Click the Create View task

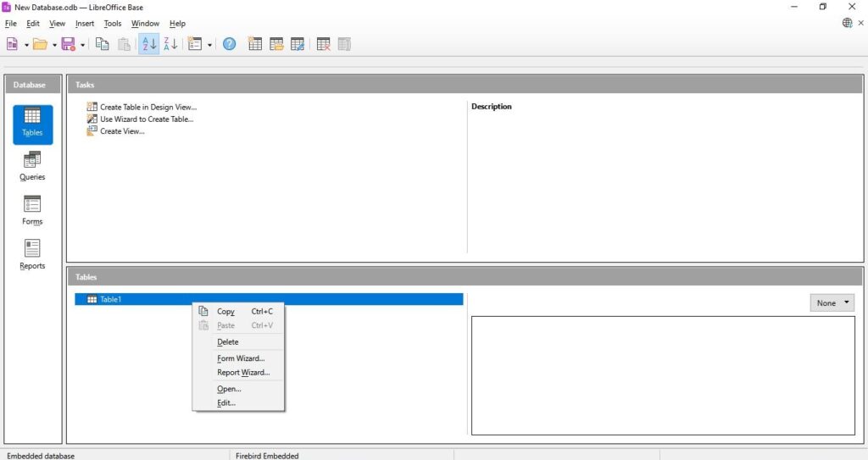click(122, 131)
